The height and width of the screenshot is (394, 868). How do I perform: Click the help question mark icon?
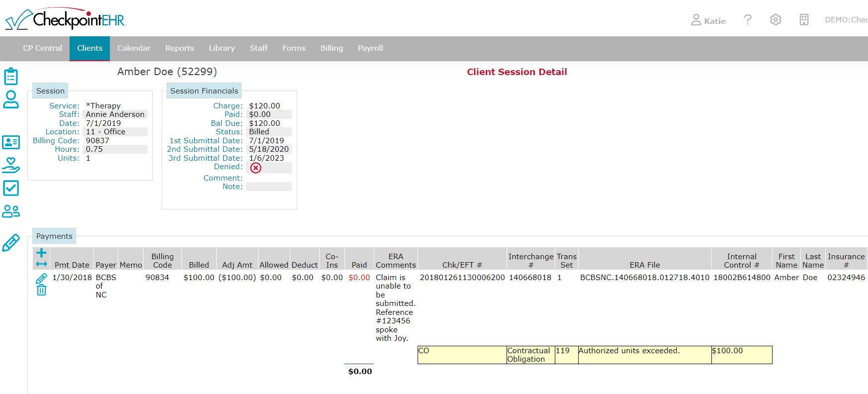tap(748, 20)
